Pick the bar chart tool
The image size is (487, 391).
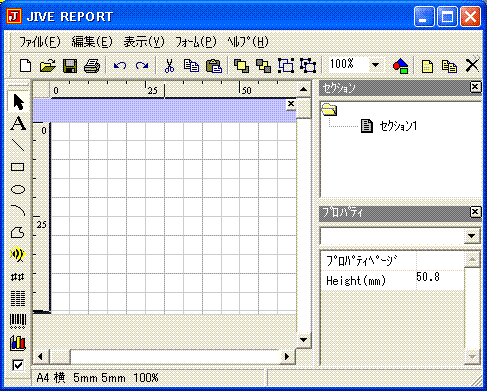point(18,343)
